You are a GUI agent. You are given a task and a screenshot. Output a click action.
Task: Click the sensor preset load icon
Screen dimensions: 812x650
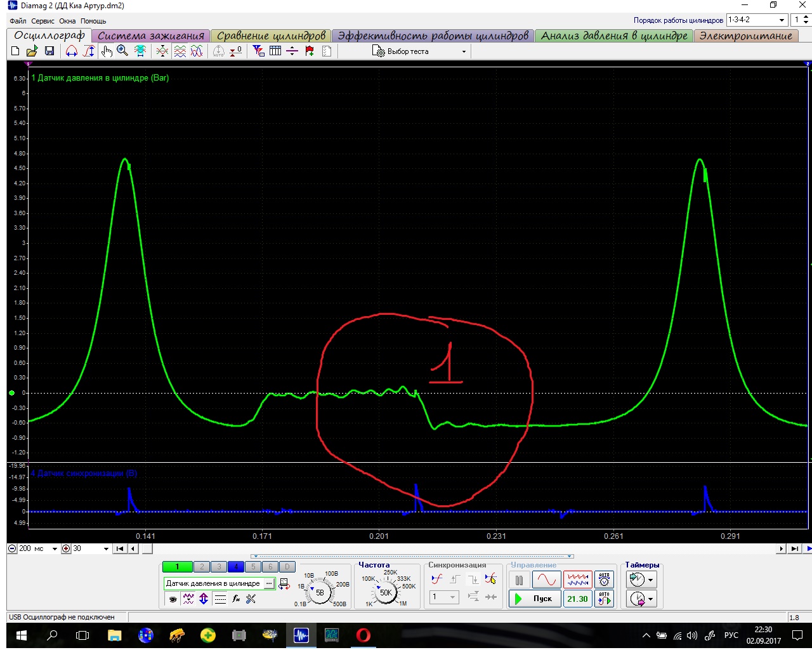pos(284,584)
